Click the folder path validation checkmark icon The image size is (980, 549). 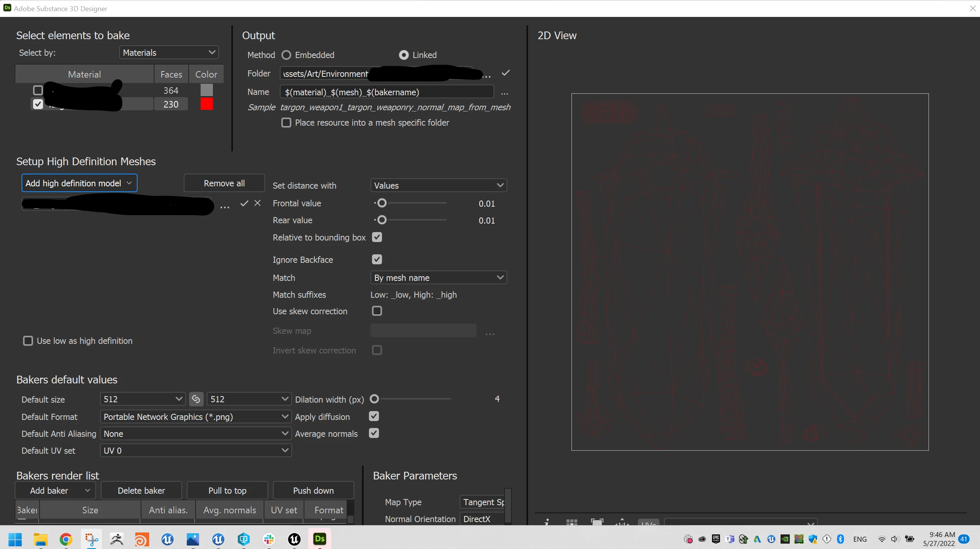click(506, 73)
